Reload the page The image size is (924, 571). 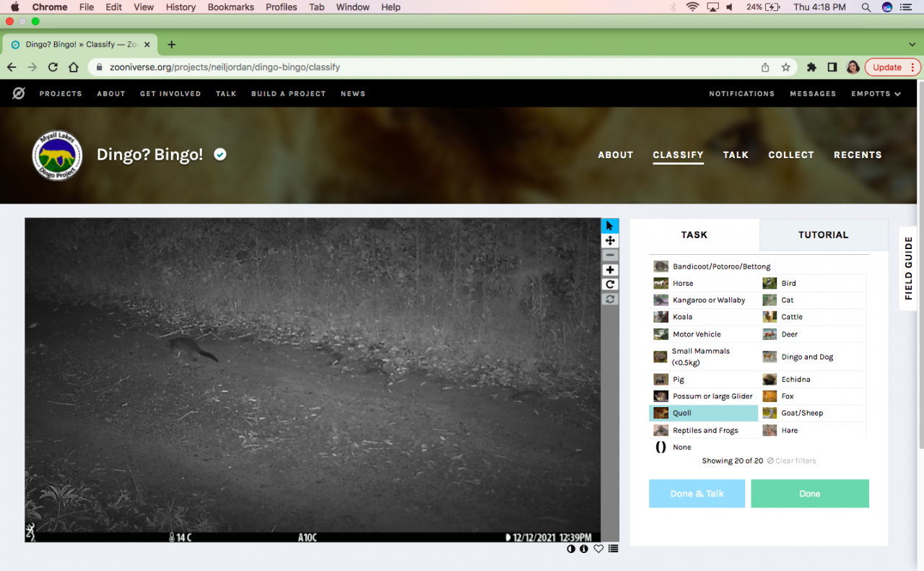(53, 67)
